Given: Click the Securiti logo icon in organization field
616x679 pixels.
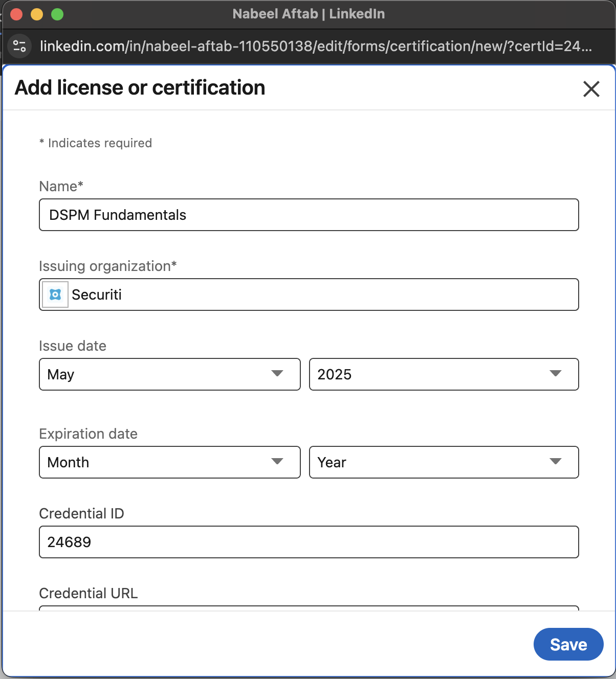Looking at the screenshot, I should click(55, 295).
